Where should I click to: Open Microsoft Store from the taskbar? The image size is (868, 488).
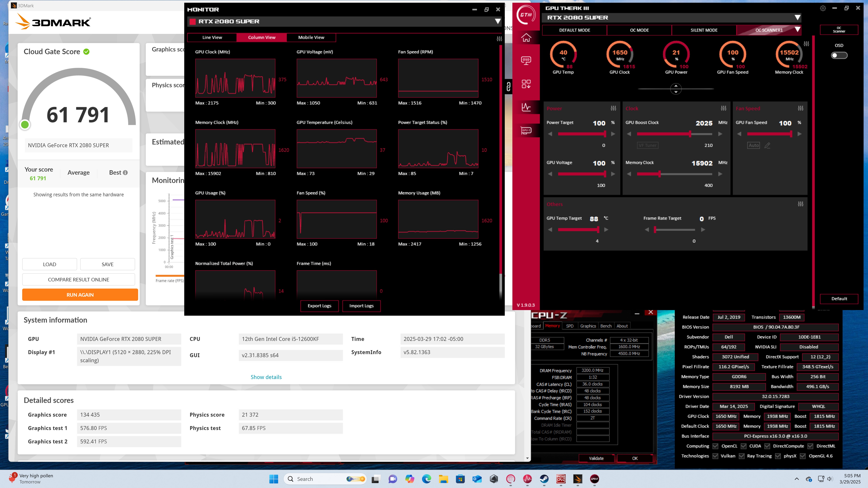click(x=460, y=479)
